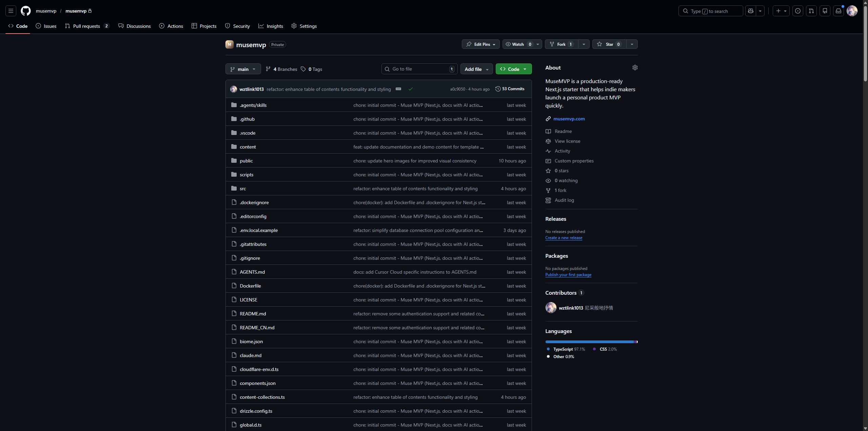Open Pull requests shortcut icon in header
Image resolution: width=868 pixels, height=431 pixels.
click(811, 11)
